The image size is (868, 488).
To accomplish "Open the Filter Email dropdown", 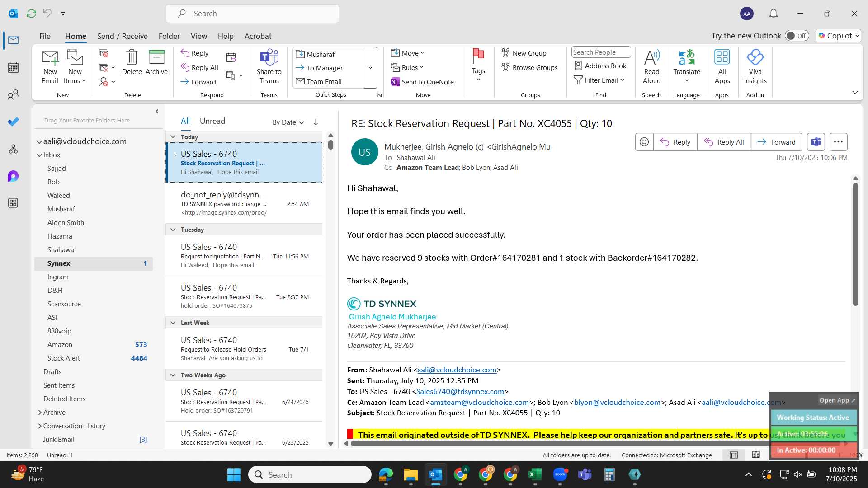I will click(599, 80).
